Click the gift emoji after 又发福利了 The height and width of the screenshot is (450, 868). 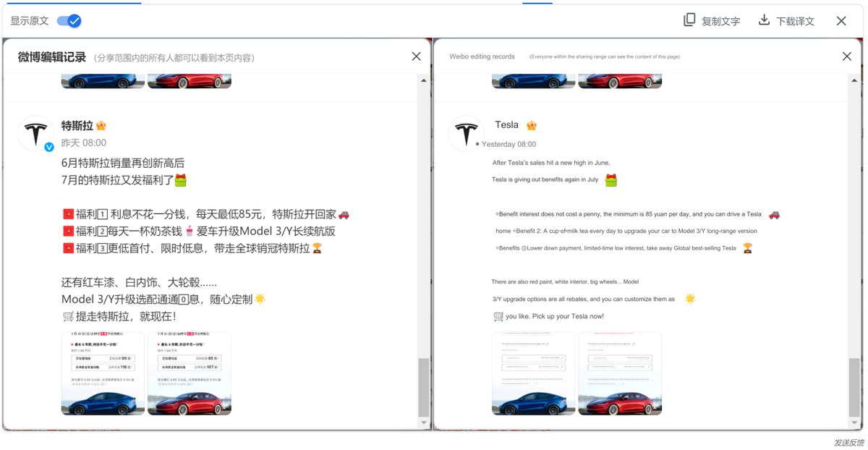(x=180, y=179)
